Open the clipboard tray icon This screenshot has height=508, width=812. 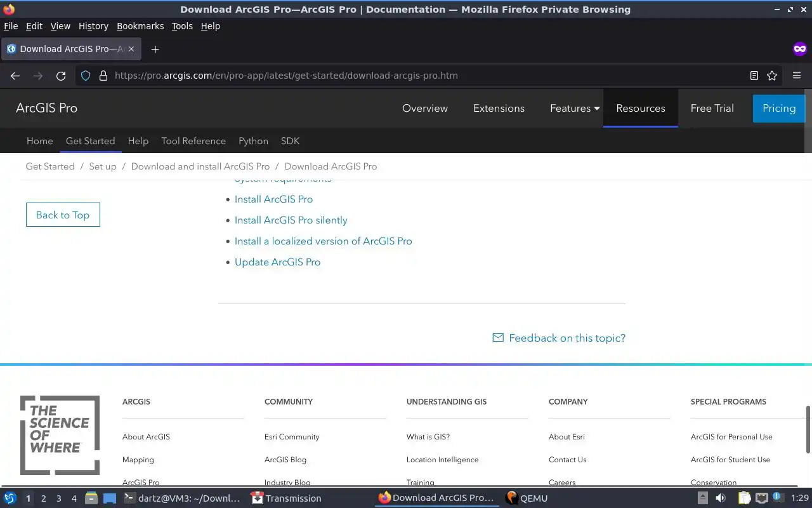click(744, 498)
